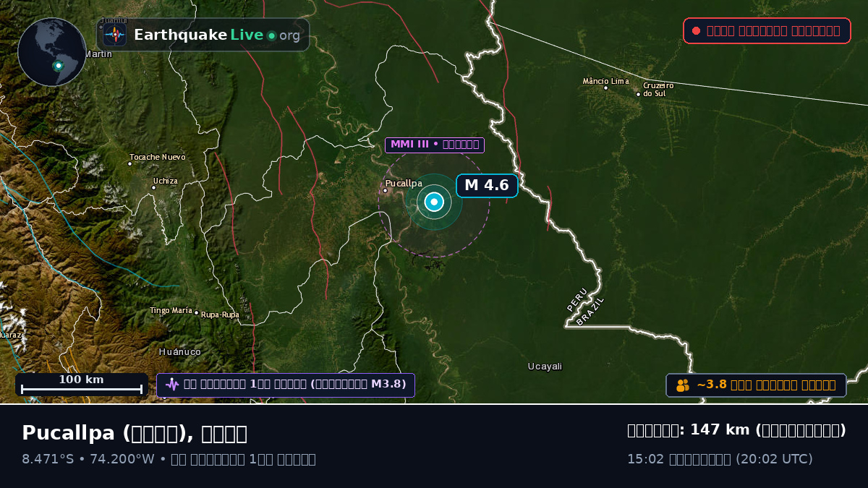868x488 pixels.
Task: Click the MMI III intensity tag
Action: point(434,145)
